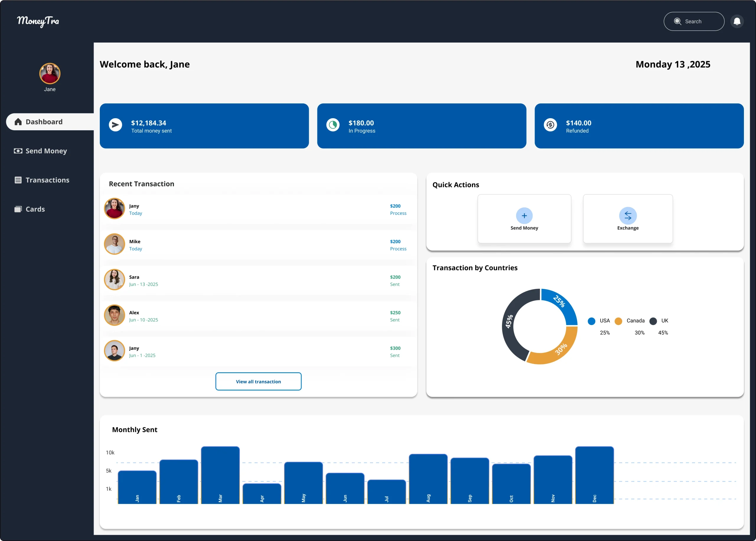Go to Send Money in sidebar
The height and width of the screenshot is (541, 756).
(46, 151)
